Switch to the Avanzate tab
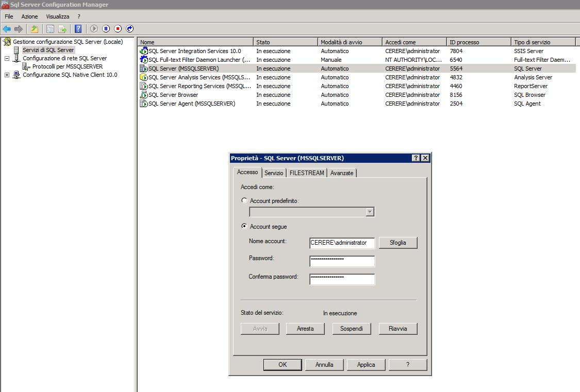The image size is (580, 392). pos(342,173)
